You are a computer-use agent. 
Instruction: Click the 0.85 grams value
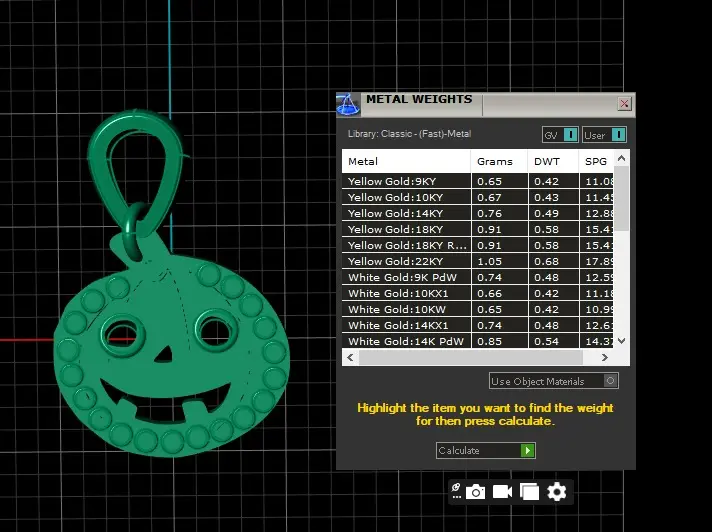489,341
